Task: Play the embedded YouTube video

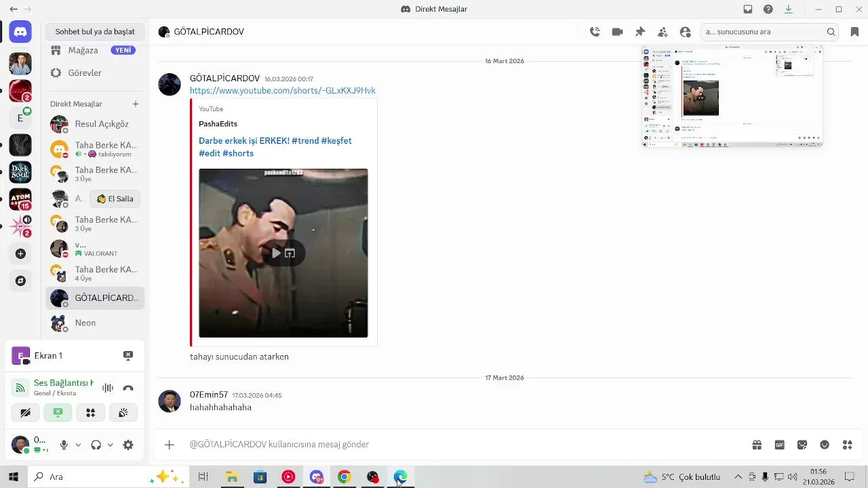Action: pos(276,253)
